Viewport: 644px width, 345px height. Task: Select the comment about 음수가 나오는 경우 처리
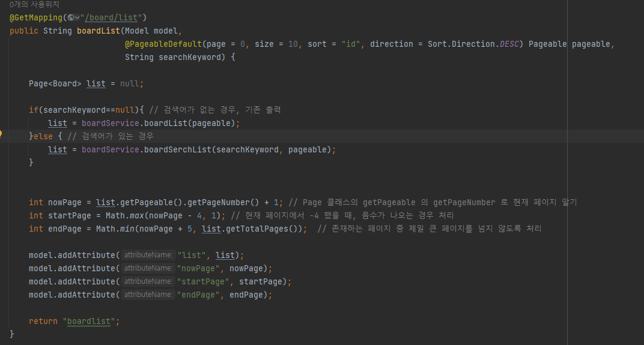342,215
